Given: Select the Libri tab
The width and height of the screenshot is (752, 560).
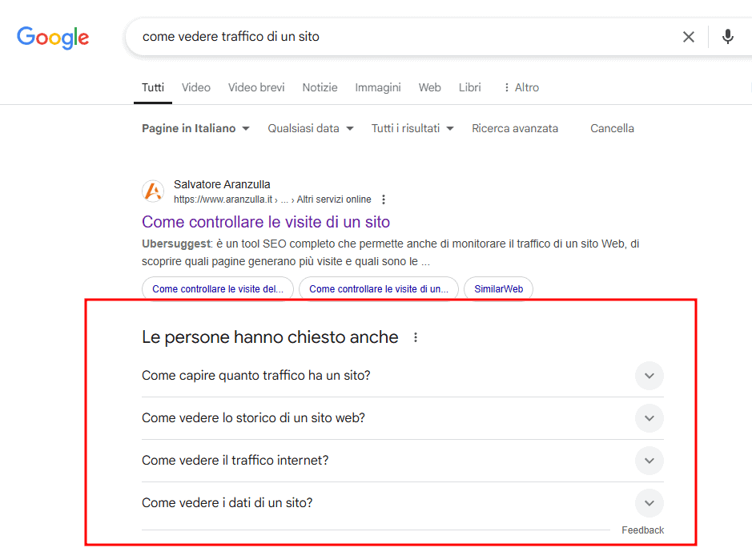Looking at the screenshot, I should 469,87.
